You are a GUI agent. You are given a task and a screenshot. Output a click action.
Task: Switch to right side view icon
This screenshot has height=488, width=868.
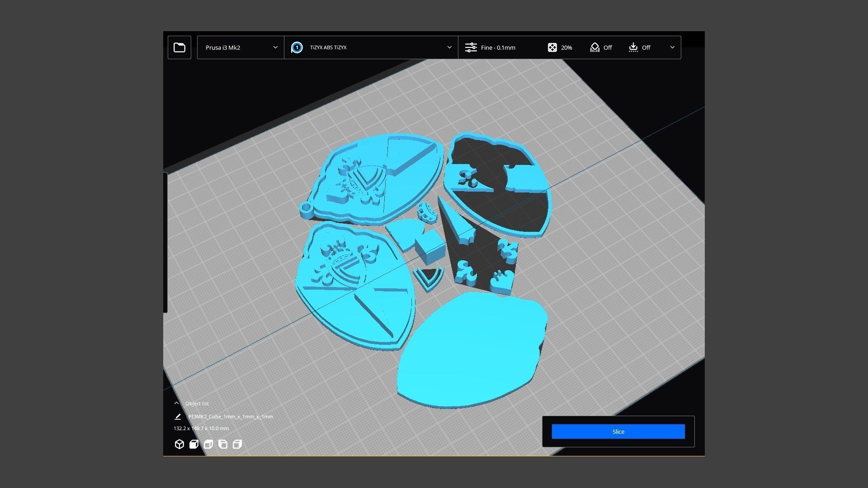point(237,444)
